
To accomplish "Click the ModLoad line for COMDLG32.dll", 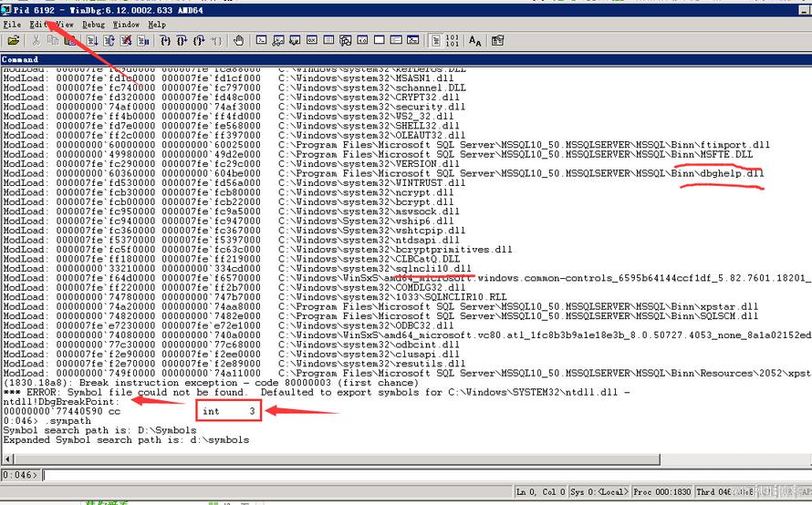I will pyautogui.click(x=234, y=288).
